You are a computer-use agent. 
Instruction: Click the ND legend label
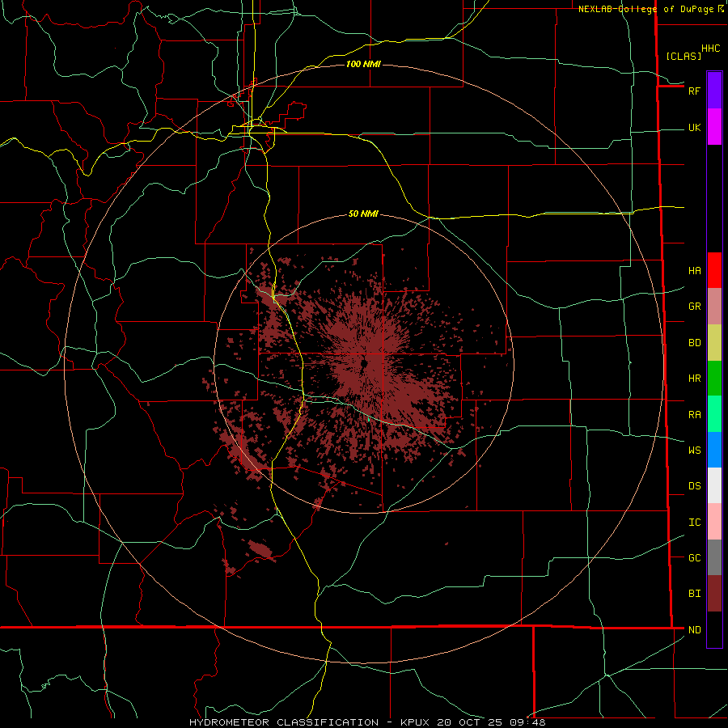694,630
